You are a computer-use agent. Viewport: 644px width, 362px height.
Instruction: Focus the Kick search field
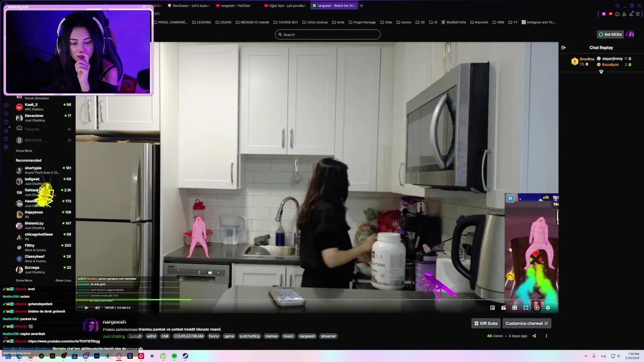pos(328,35)
